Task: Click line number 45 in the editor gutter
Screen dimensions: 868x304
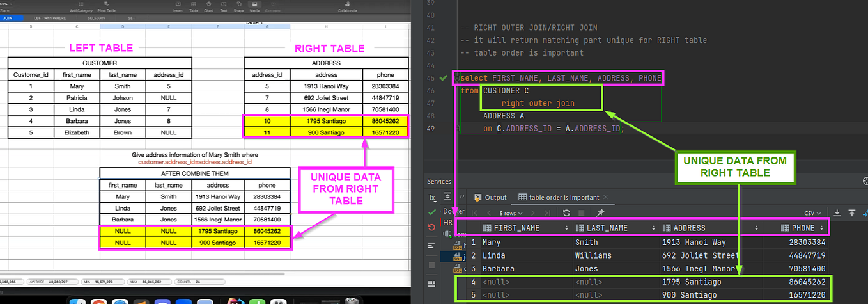Action: pyautogui.click(x=430, y=78)
